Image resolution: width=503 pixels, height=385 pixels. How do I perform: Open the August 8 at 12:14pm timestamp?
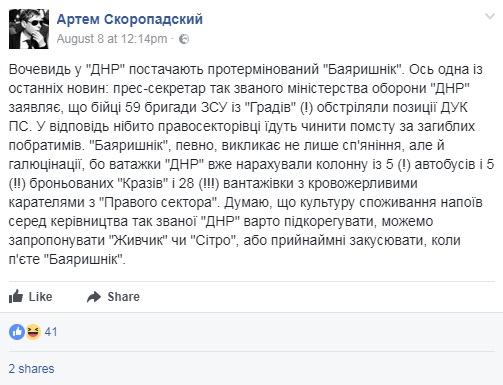tap(112, 39)
